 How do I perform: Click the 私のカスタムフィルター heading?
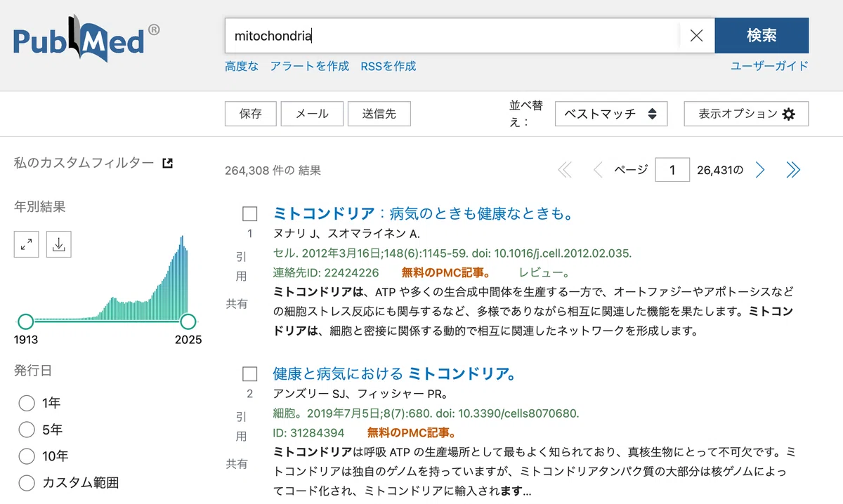click(x=84, y=163)
